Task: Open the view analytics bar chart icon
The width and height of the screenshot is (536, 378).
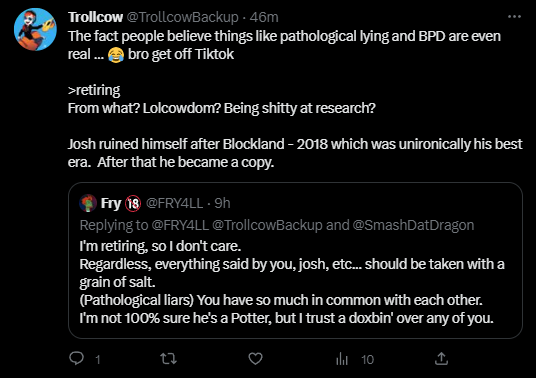Action: 342,359
